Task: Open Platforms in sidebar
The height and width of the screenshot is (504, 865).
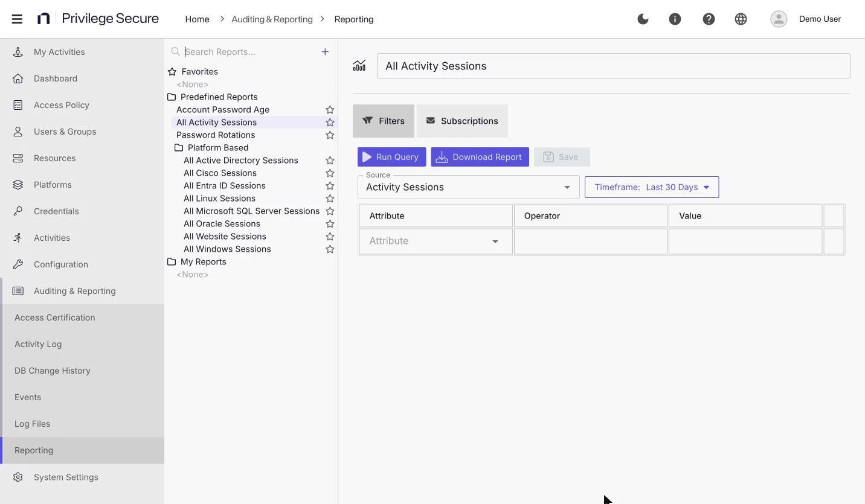Action: (x=82, y=185)
